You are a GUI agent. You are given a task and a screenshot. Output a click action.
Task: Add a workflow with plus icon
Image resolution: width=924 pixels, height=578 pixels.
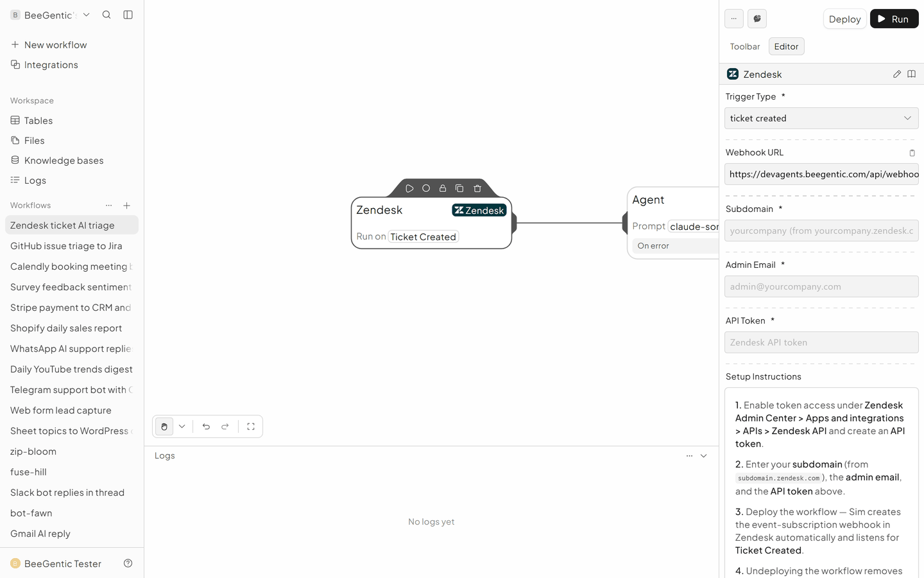127,206
